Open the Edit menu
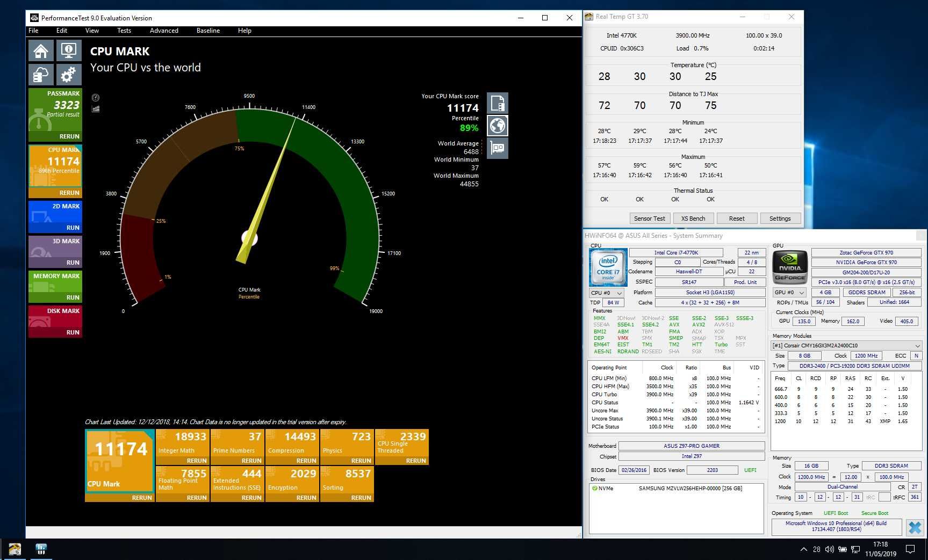This screenshot has height=560, width=928. click(x=62, y=31)
